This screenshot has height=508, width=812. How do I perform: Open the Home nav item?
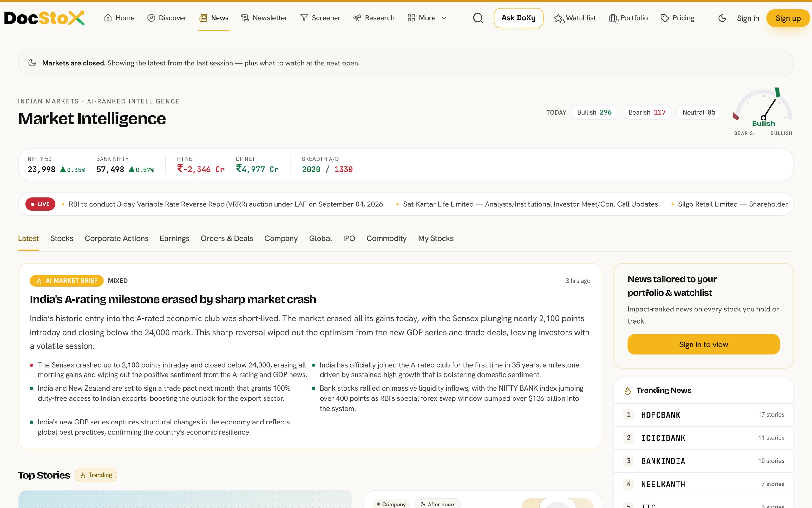[x=119, y=18]
